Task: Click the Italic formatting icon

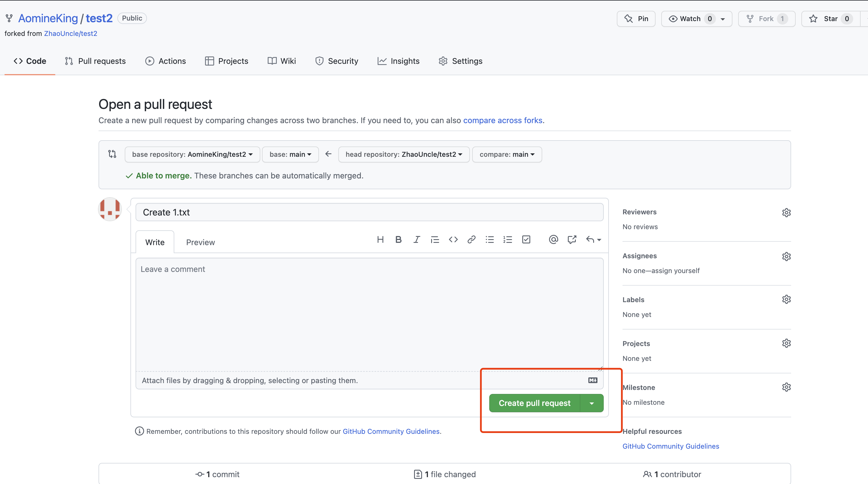Action: click(416, 239)
